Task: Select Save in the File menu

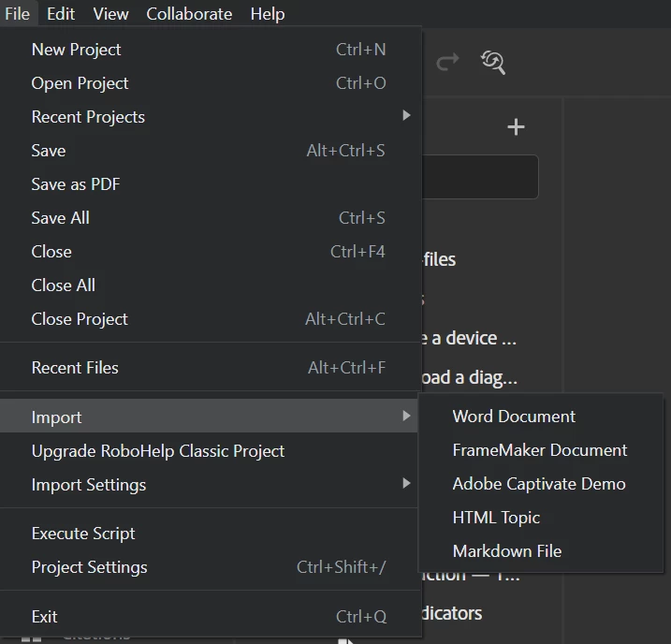Action: [209, 151]
